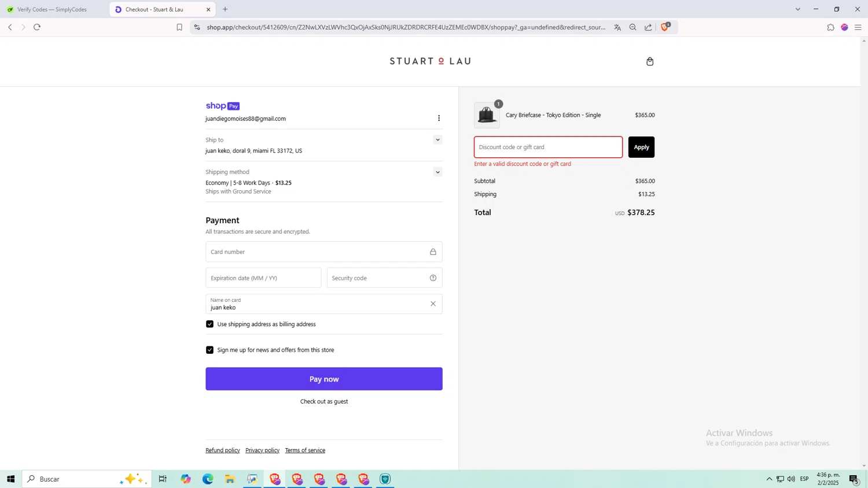This screenshot has width=868, height=488.
Task: Translate this page icon
Action: pyautogui.click(x=617, y=27)
